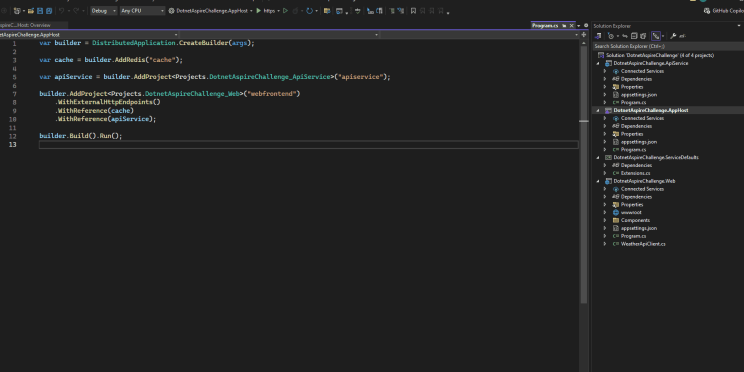Click the editor settings gear beside tab list
Screen dimensions: 744x372
pyautogui.click(x=586, y=25)
